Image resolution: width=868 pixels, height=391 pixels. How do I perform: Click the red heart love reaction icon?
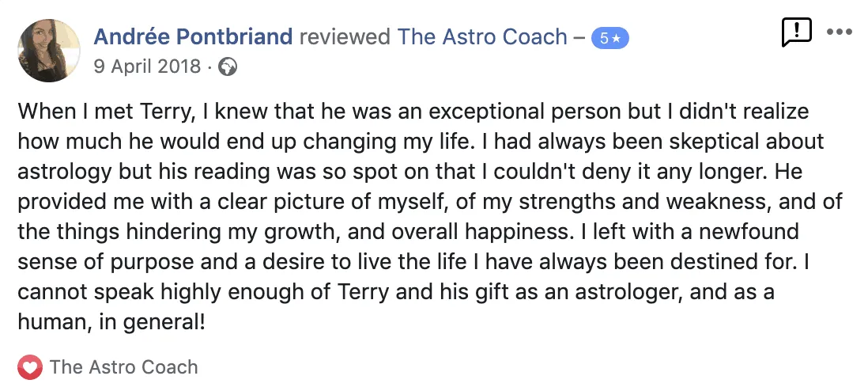pyautogui.click(x=30, y=367)
